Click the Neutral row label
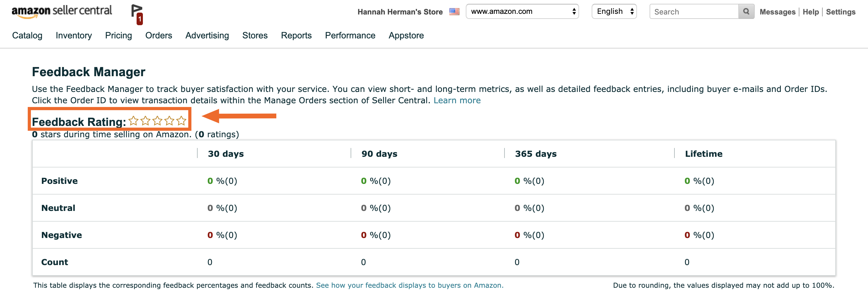 click(x=58, y=208)
